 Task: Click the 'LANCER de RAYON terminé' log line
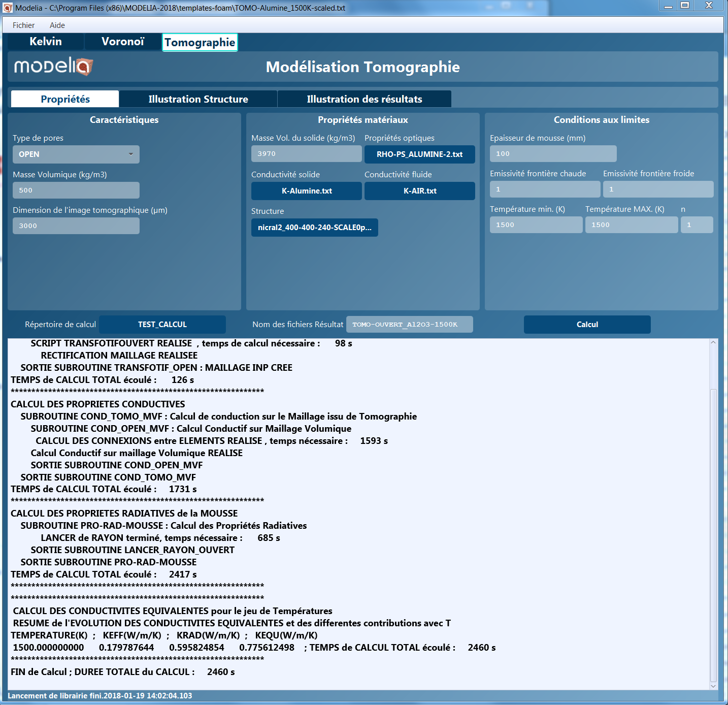pyautogui.click(x=160, y=538)
